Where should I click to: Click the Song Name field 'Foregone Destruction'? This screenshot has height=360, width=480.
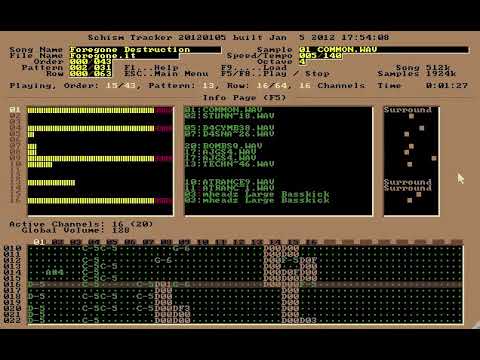tap(145, 50)
